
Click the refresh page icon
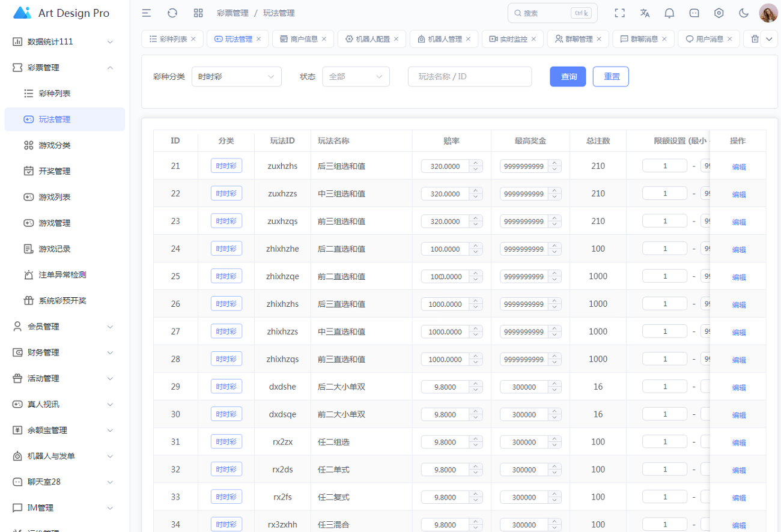[x=172, y=13]
